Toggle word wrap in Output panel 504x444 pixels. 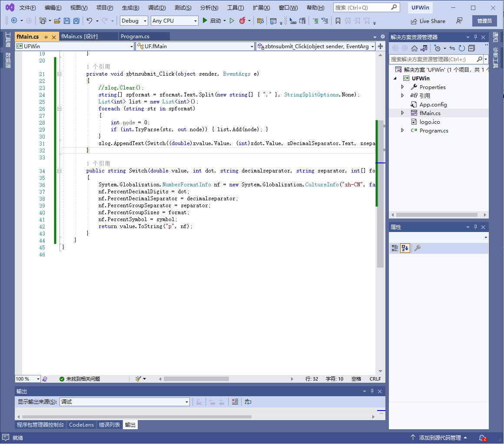(x=248, y=402)
